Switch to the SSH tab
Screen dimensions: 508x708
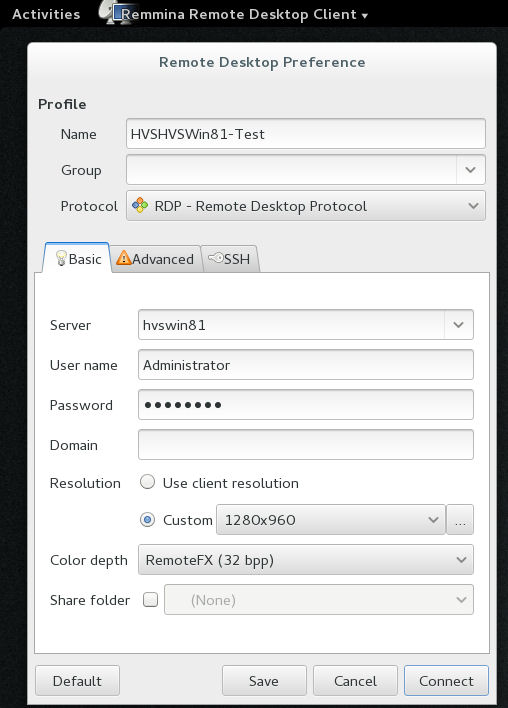[230, 259]
